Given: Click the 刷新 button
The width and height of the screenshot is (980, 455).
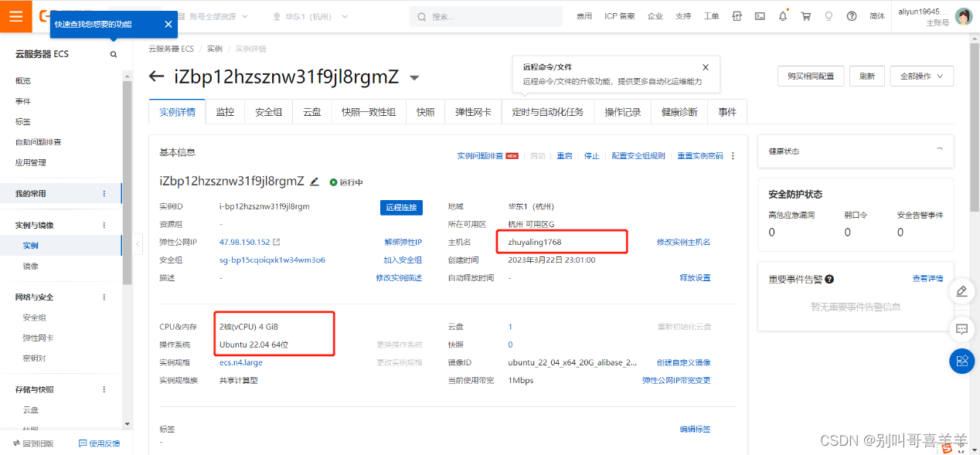Looking at the screenshot, I should pos(866,76).
